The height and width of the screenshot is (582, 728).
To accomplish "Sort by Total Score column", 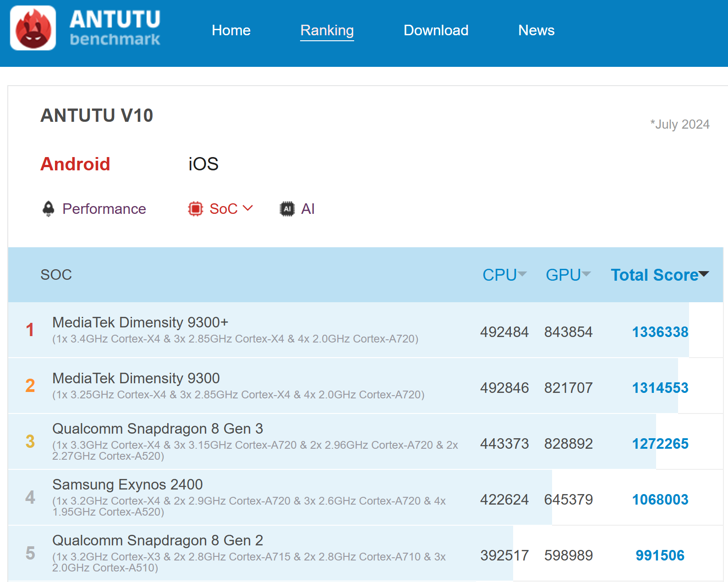I will click(x=659, y=275).
